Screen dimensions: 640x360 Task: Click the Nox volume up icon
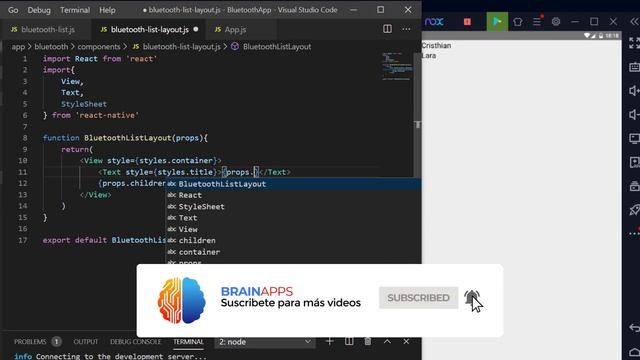coord(634,91)
